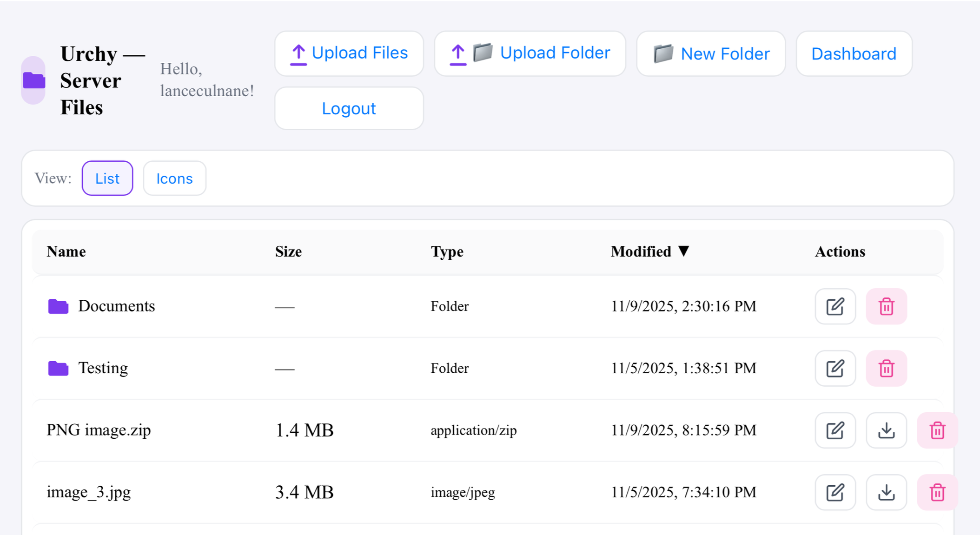This screenshot has height=535, width=980.
Task: Delete the Testing folder
Action: [x=886, y=368]
